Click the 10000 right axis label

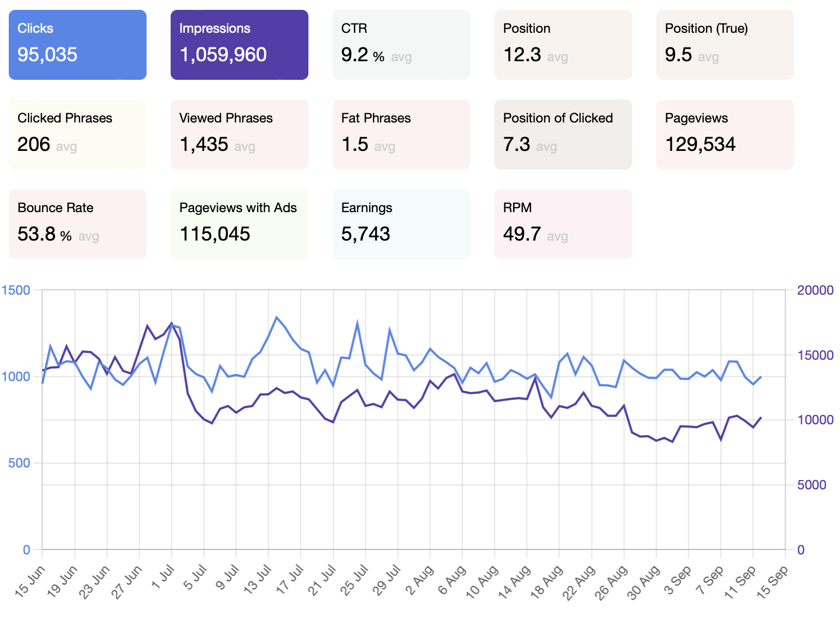[x=815, y=420]
